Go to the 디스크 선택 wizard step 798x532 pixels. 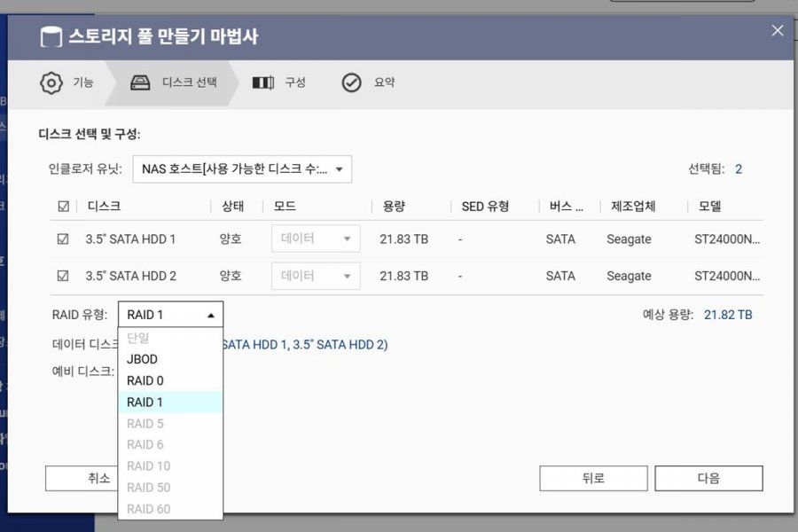click(174, 82)
